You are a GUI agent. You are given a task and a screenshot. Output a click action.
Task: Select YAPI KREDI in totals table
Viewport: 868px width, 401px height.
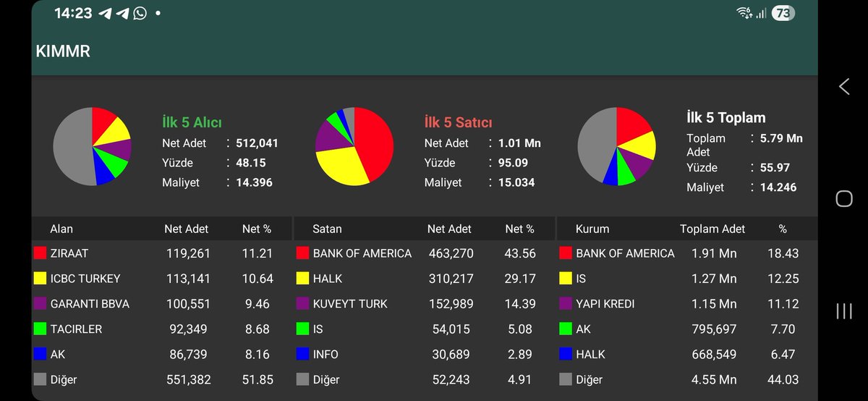[688, 304]
